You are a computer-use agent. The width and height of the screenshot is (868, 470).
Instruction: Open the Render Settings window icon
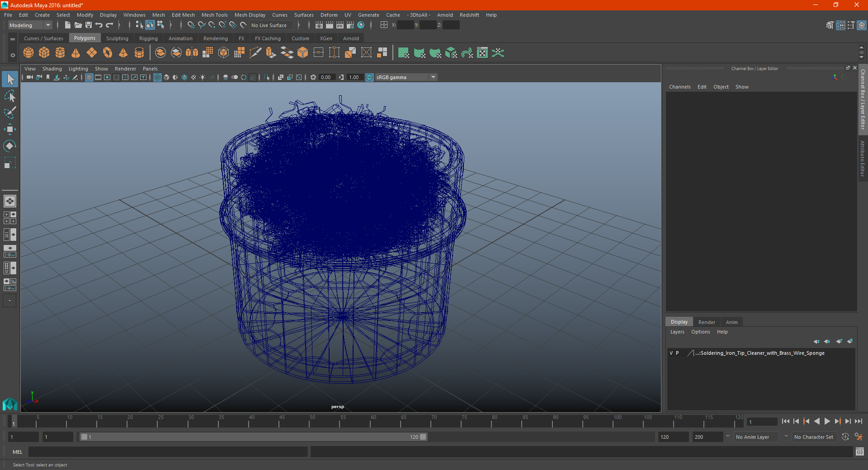coord(350,25)
